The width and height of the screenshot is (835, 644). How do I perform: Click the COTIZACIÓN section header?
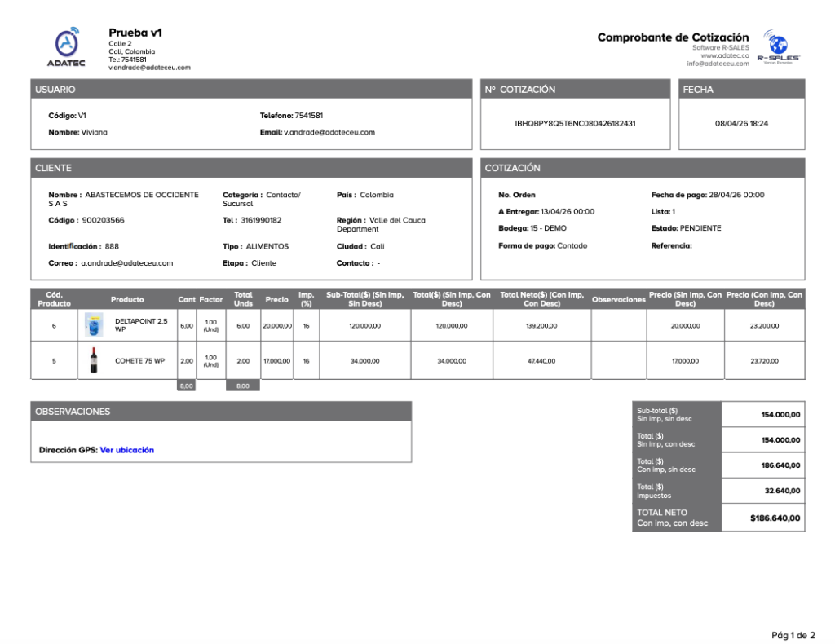[x=643, y=168]
